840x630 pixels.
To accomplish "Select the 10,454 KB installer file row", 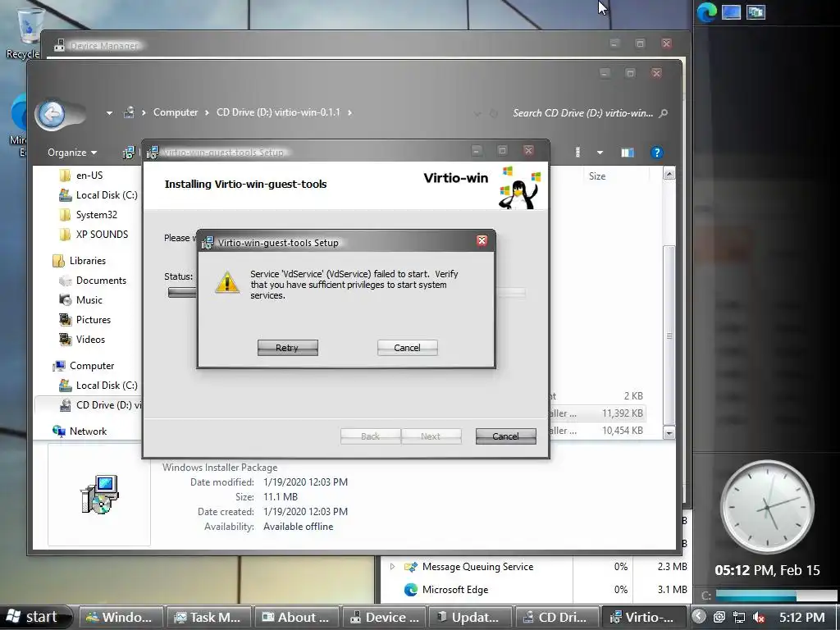I will tap(596, 430).
